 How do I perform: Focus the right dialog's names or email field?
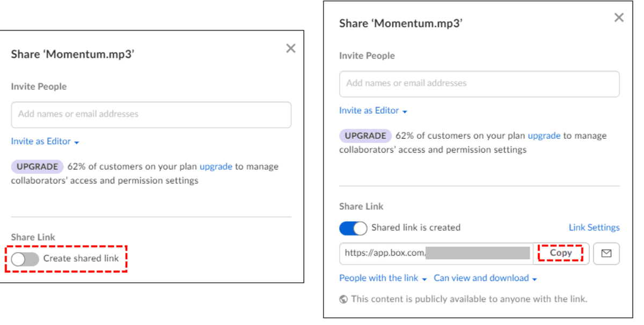(x=479, y=84)
